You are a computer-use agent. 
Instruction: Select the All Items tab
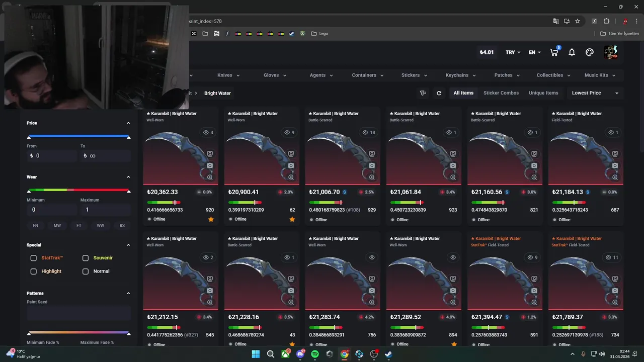coord(463,93)
